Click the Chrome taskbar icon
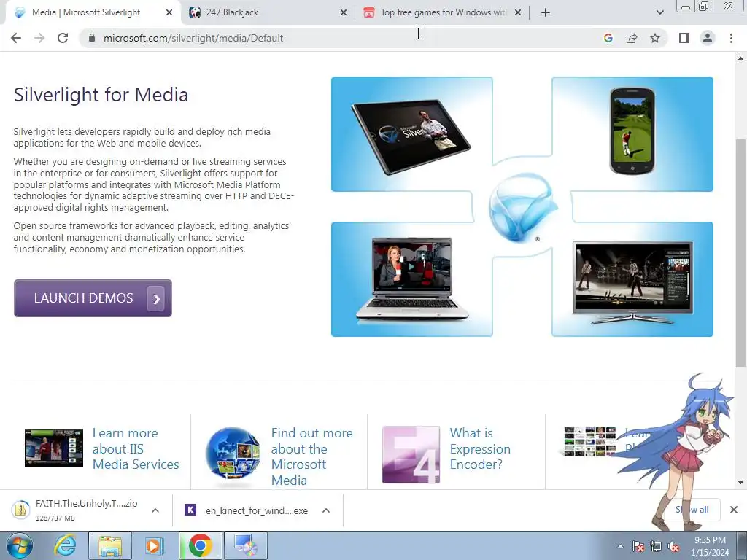Screen dimensions: 747x560 point(201,545)
